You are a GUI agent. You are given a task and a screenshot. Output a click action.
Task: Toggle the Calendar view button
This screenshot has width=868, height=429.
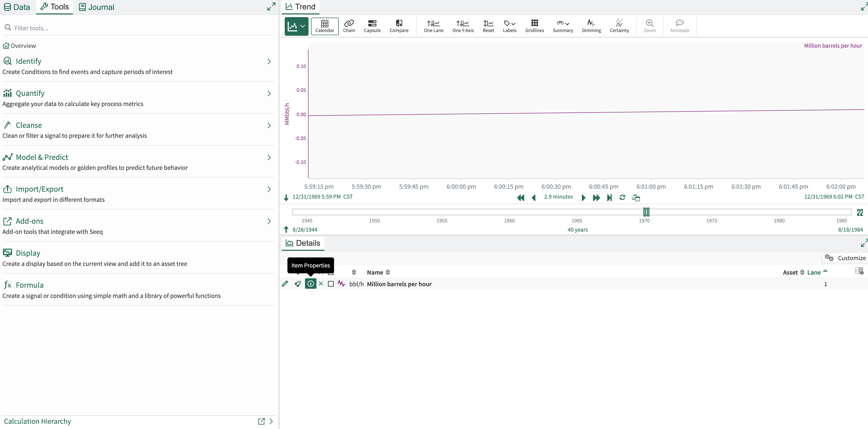(x=324, y=26)
